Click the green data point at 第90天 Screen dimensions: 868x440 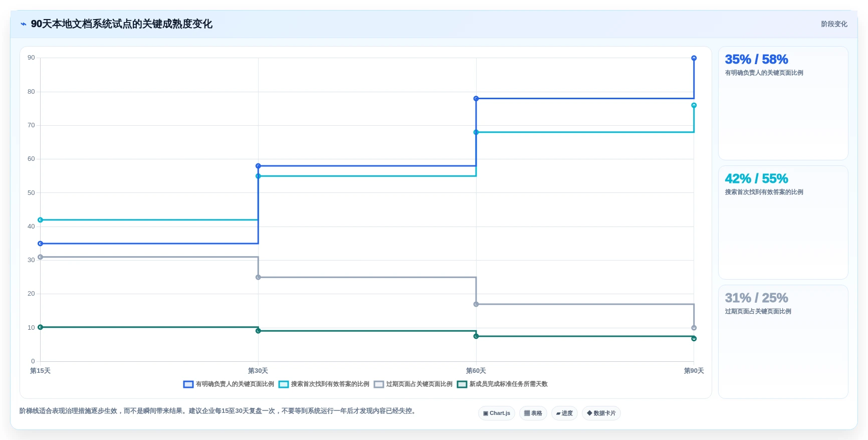click(694, 339)
